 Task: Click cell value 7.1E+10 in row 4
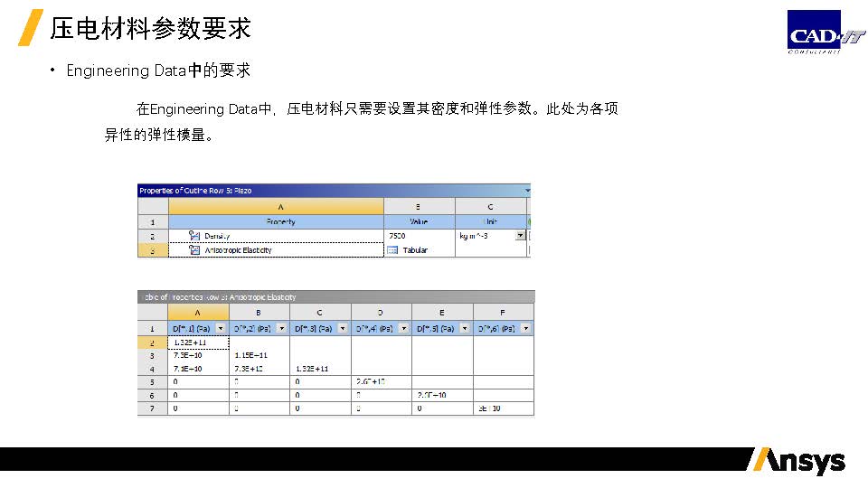(188, 369)
